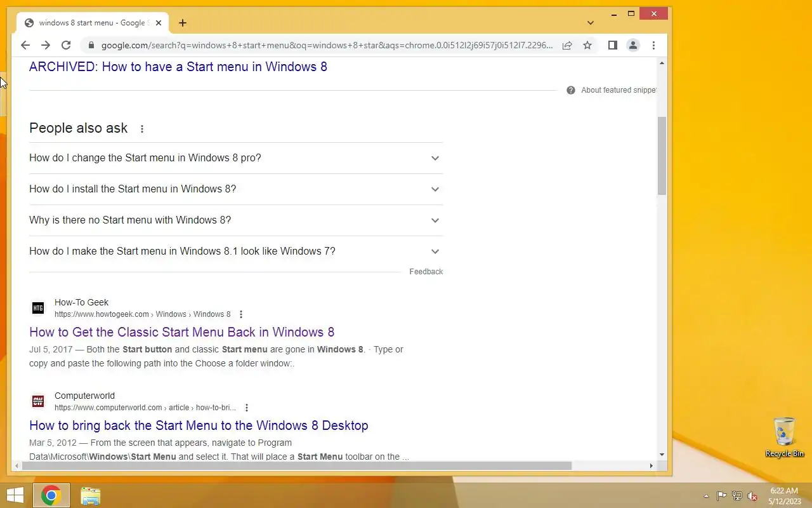Expand 'How do I change the Start menu' question
812x508 pixels.
[x=236, y=158]
